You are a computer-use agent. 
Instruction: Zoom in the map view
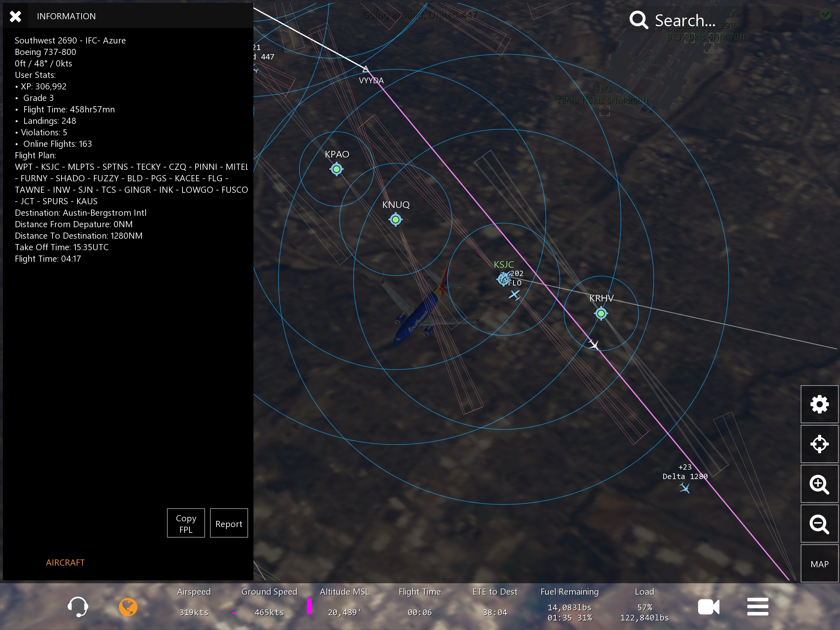tap(819, 484)
